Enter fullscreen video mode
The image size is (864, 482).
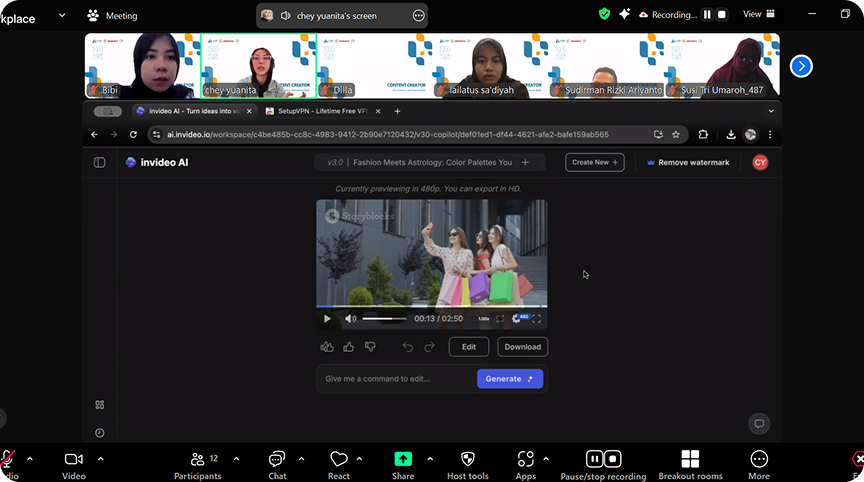click(x=536, y=318)
